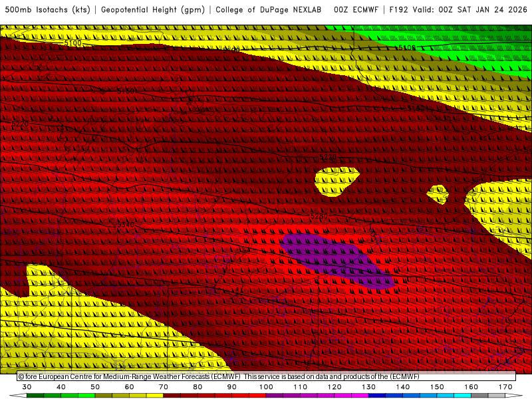Click the colorbar label '110'
This screenshot has height=399, width=532.
tap(301, 387)
